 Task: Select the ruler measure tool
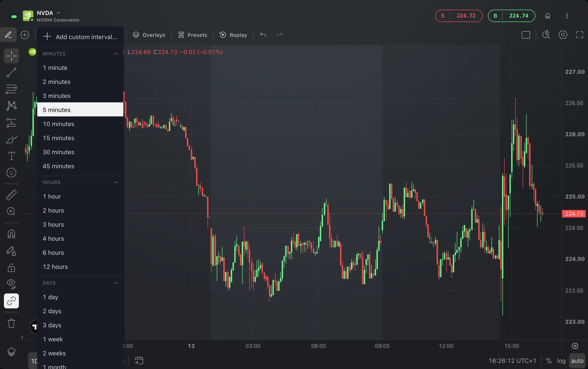11,195
